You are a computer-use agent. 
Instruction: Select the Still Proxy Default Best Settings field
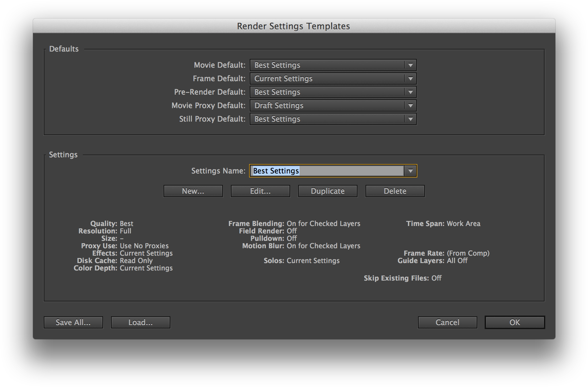[x=326, y=119]
